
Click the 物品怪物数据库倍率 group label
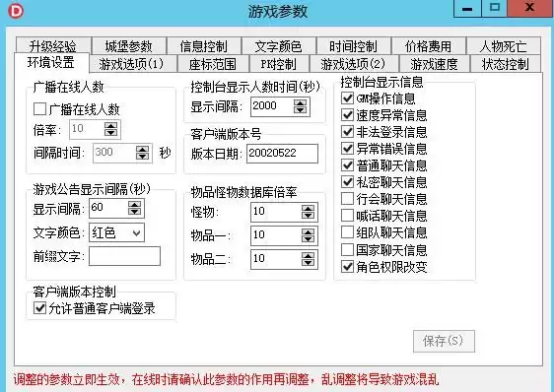pos(243,192)
